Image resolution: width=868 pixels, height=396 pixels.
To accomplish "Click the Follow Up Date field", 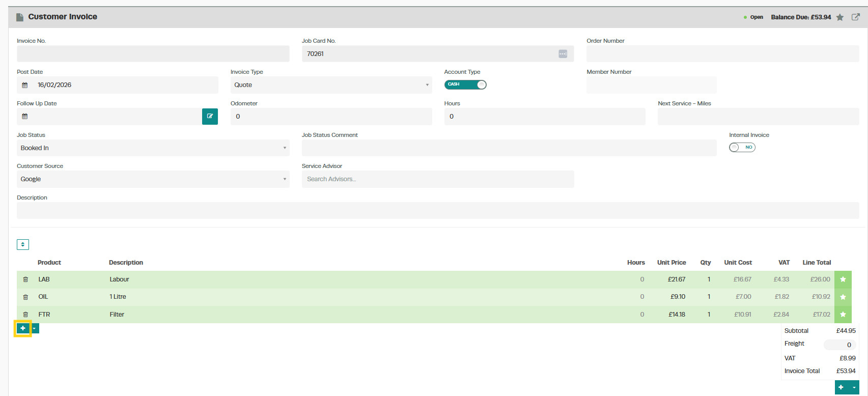I will point(109,117).
